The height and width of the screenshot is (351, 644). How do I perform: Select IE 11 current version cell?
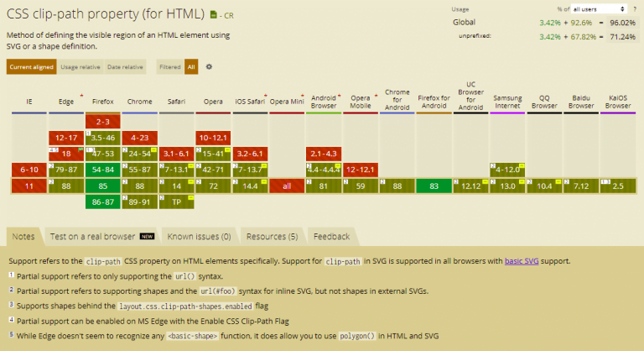29,186
